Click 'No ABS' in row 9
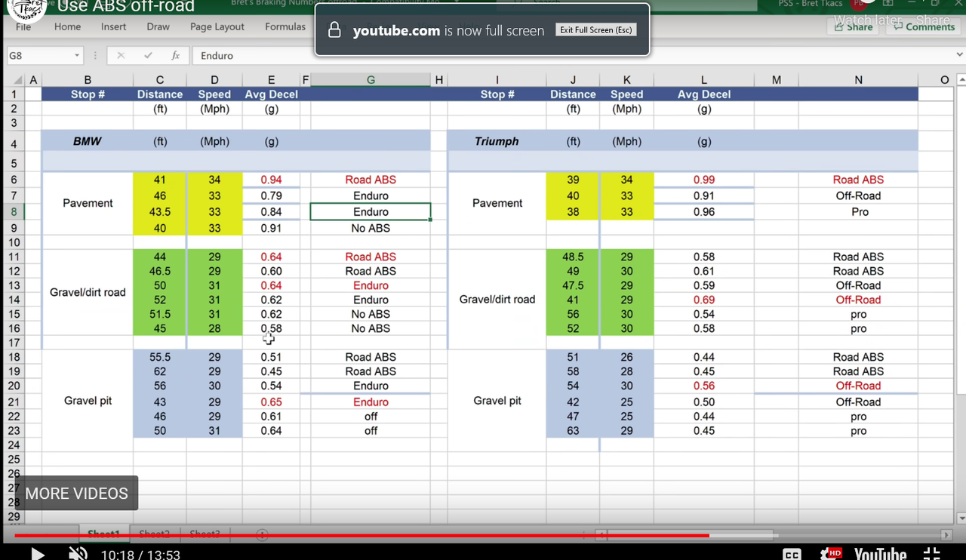Viewport: 966px width, 560px height. [x=371, y=228]
